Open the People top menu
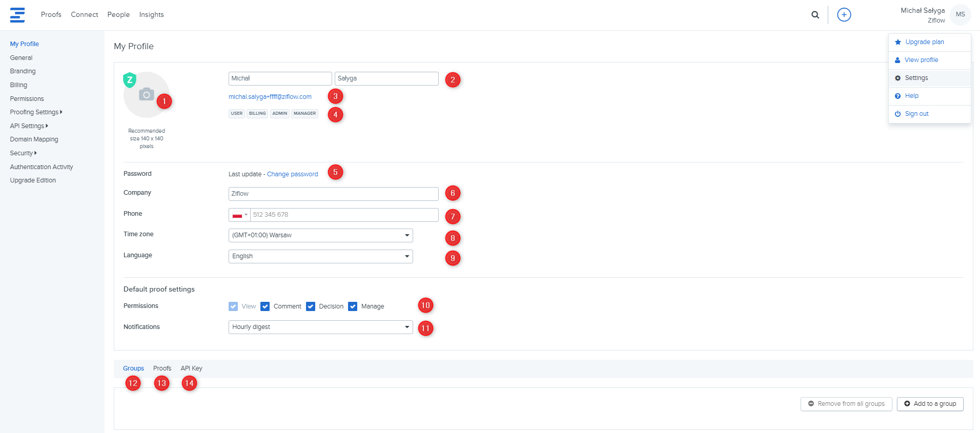 [118, 15]
